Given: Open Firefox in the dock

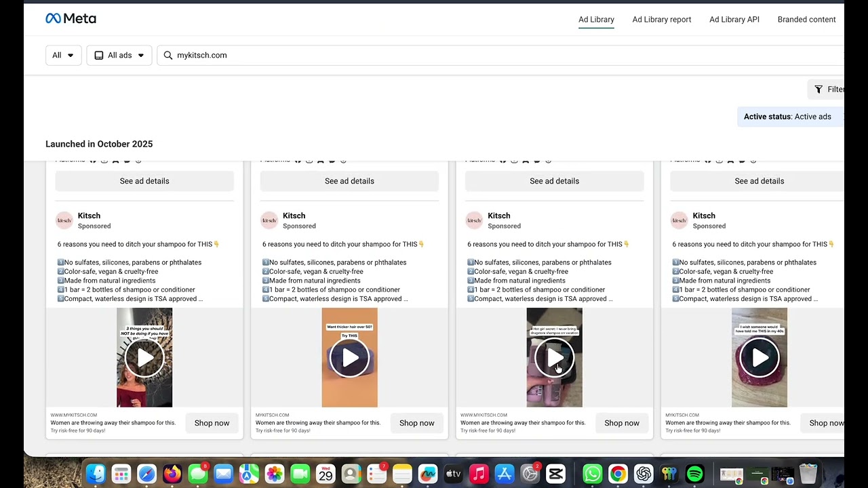Looking at the screenshot, I should (172, 474).
